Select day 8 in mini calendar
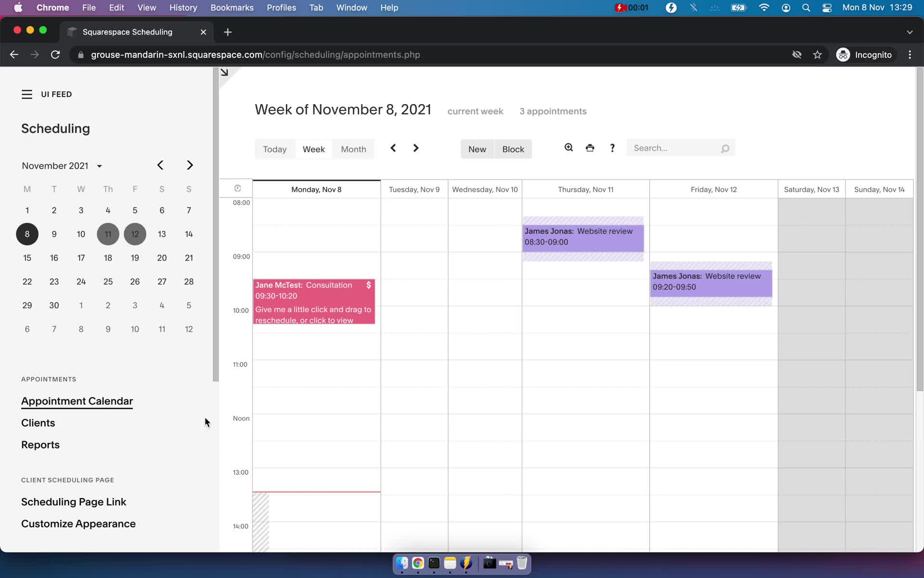The image size is (924, 578). [27, 234]
